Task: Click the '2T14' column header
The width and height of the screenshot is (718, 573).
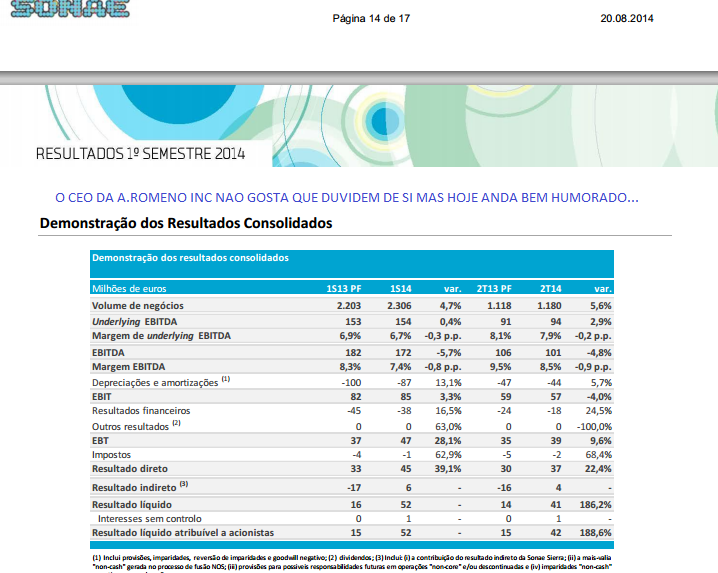Action: click(550, 289)
